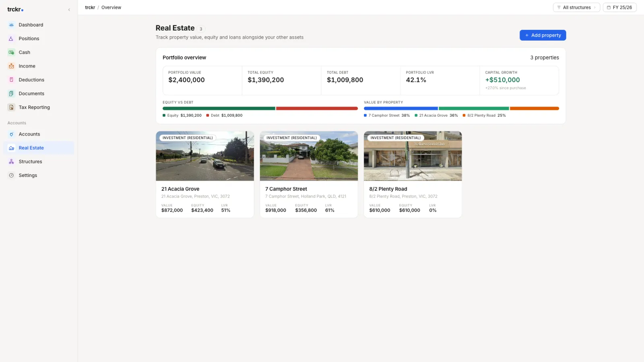Click the Deductions icon in sidebar
644x362 pixels.
tap(11, 80)
